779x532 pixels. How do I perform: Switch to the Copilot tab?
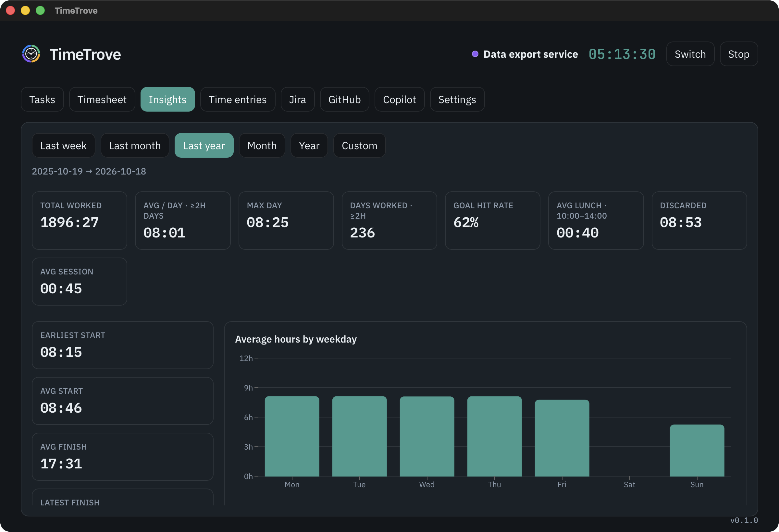[400, 100]
